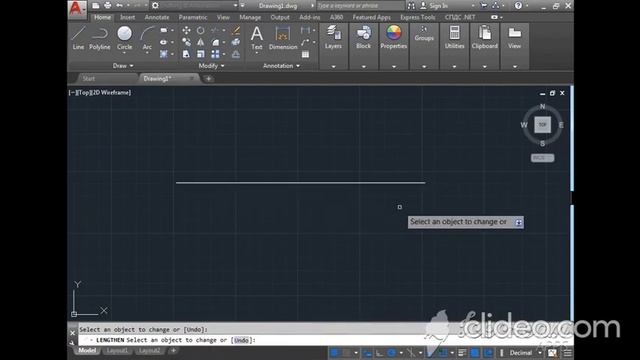This screenshot has width=640, height=360.
Task: Click the Trim tool in Modify panel
Action: click(x=214, y=30)
